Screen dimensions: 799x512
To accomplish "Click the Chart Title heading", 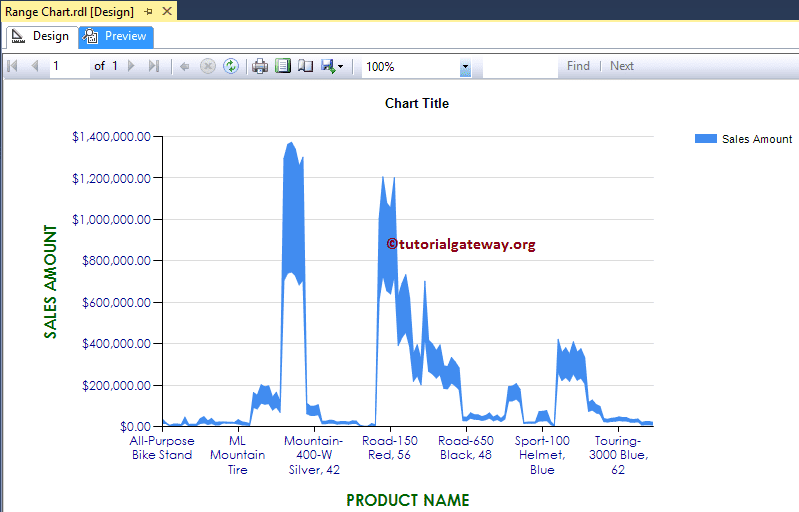I will click(x=417, y=103).
